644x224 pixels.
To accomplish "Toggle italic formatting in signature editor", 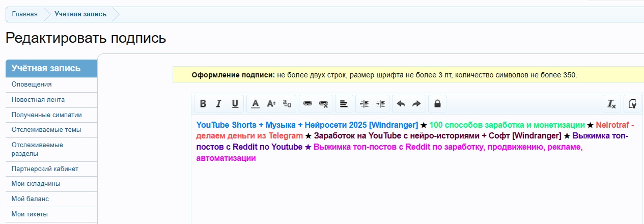I will point(219,104).
